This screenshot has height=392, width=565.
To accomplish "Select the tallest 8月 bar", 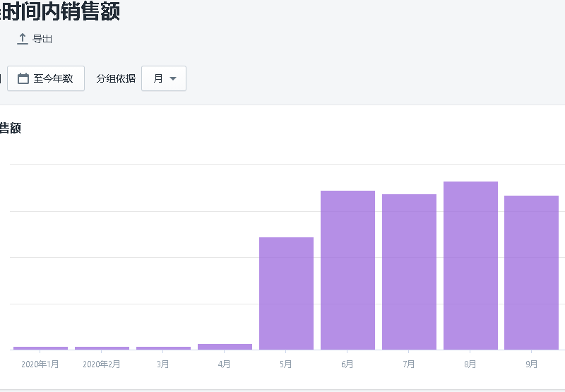I will click(470, 266).
